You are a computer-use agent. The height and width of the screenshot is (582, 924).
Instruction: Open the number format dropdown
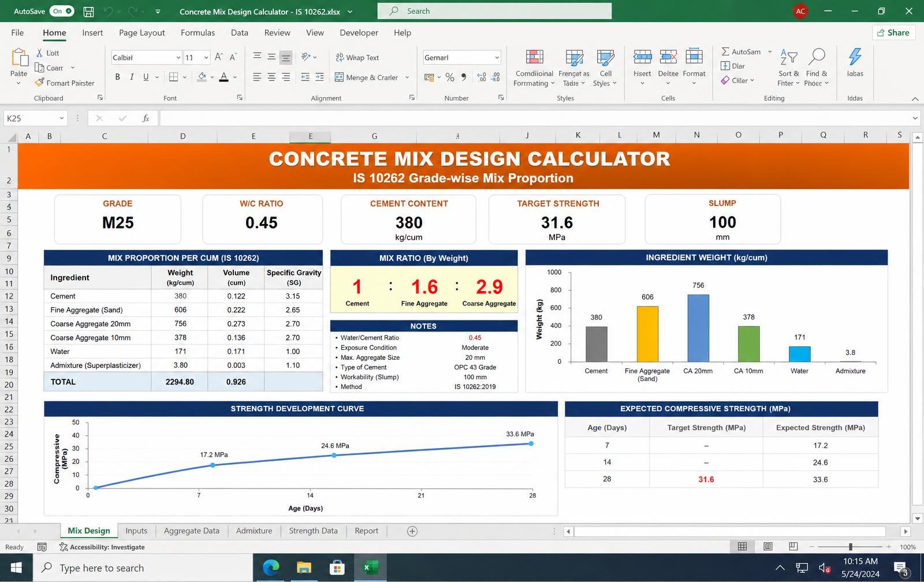click(497, 58)
